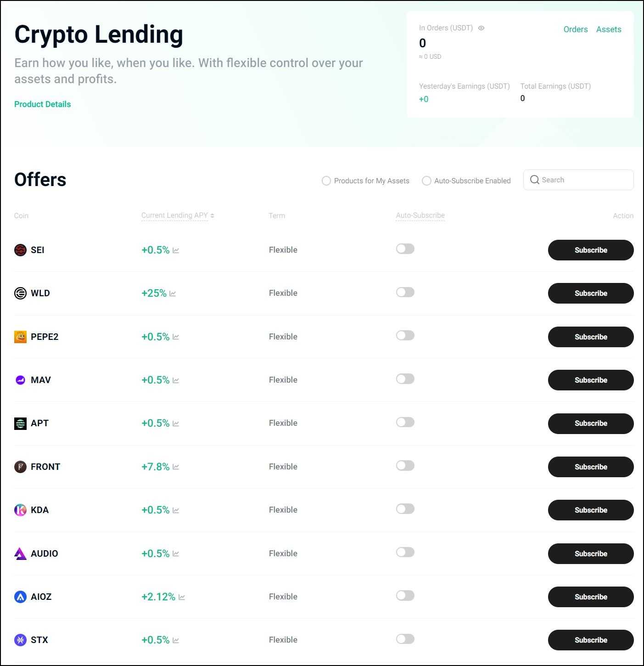The height and width of the screenshot is (666, 644).
Task: Click the AIOZ token logo
Action: (20, 597)
